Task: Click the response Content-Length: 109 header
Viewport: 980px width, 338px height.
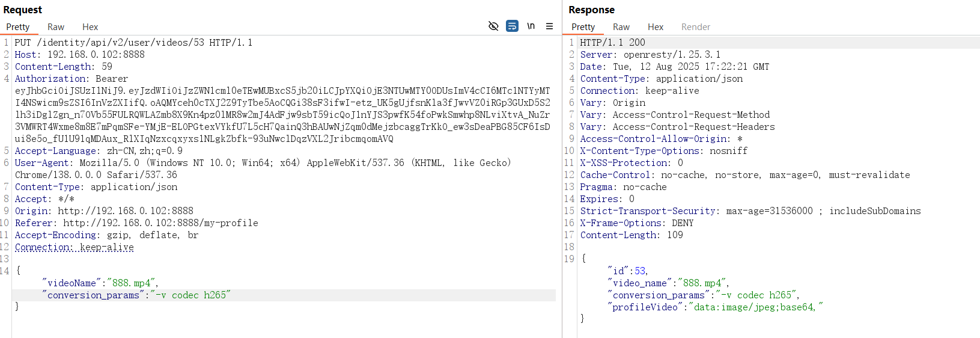Action: coord(632,235)
